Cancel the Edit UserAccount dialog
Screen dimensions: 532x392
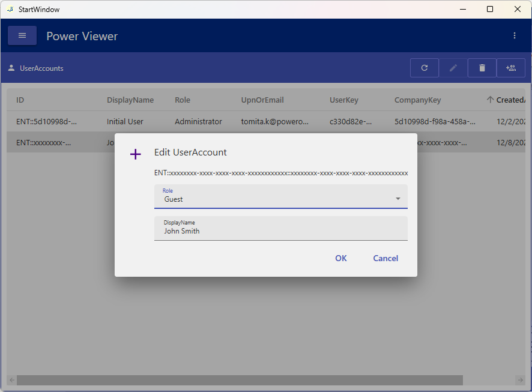point(385,258)
